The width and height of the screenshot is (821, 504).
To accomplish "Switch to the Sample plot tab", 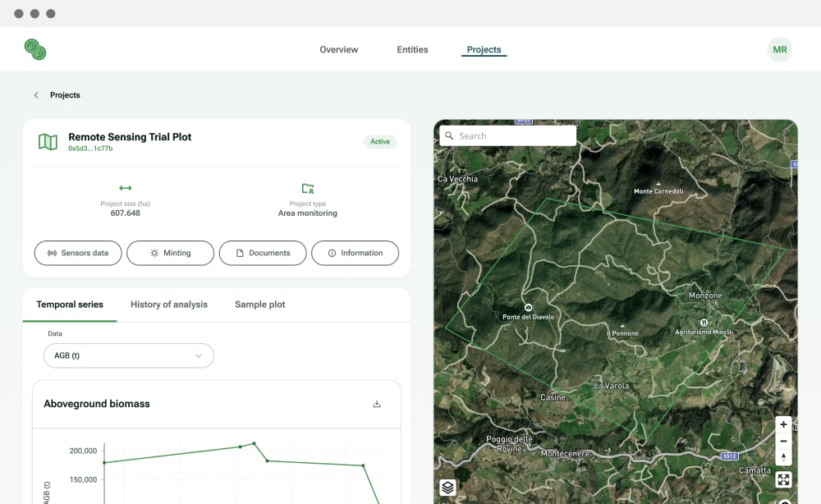I will point(259,305).
